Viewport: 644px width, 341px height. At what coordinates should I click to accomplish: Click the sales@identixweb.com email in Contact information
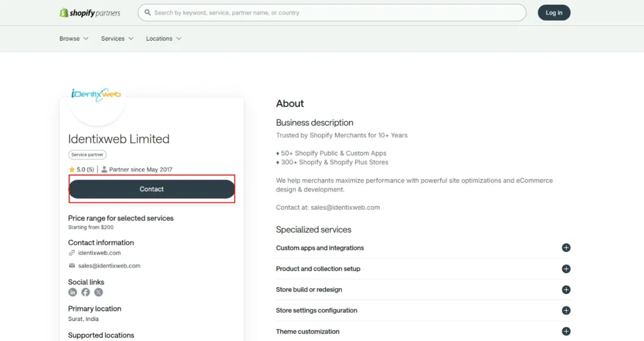point(109,266)
